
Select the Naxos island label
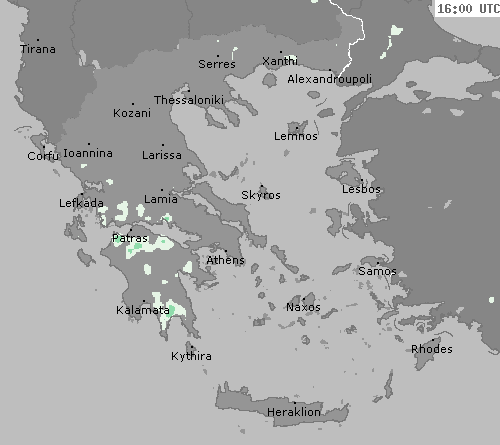click(303, 307)
